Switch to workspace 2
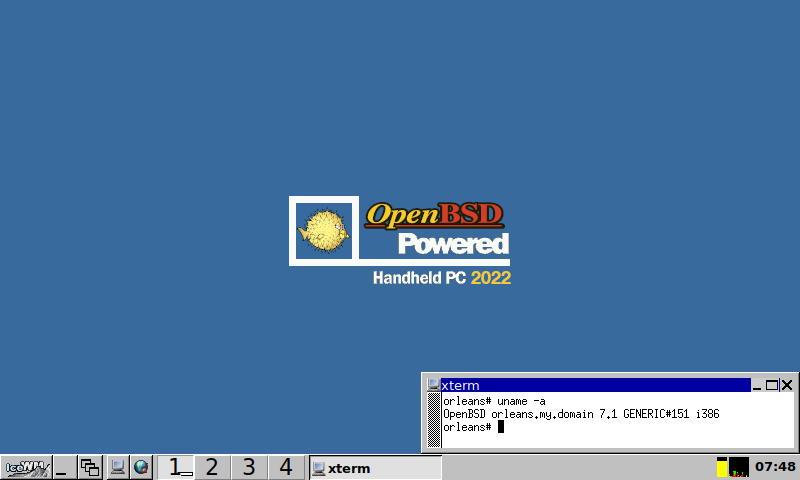The height and width of the screenshot is (480, 800). point(212,467)
